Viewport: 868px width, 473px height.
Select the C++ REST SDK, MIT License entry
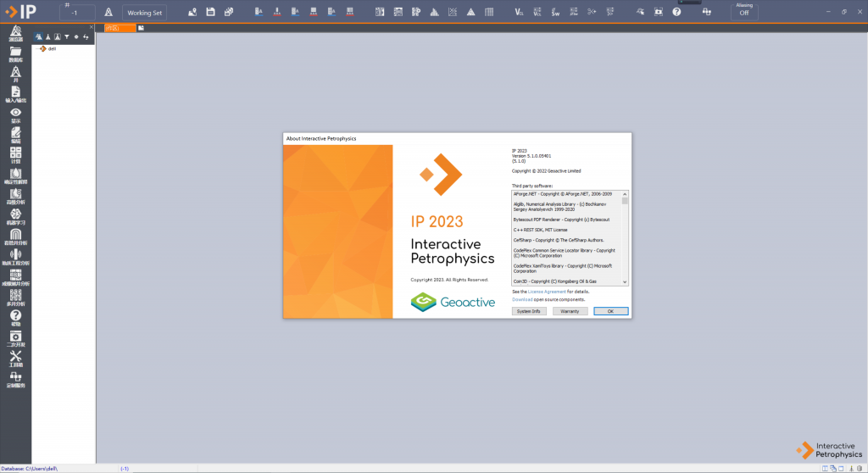540,230
